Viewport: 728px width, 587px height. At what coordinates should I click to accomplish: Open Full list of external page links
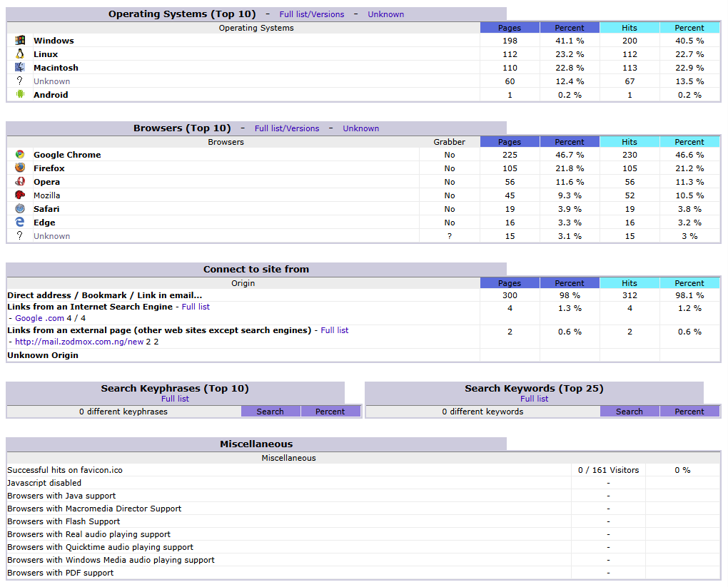[334, 330]
